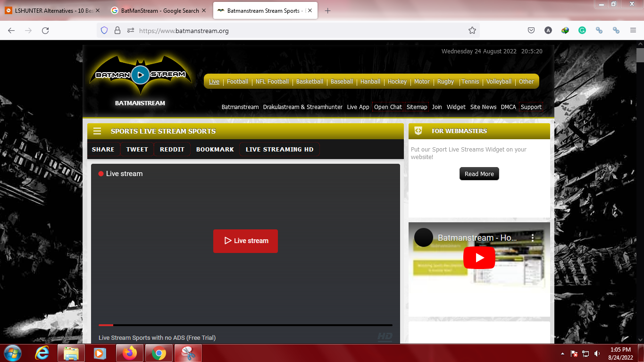Open the Widget link

point(456,107)
